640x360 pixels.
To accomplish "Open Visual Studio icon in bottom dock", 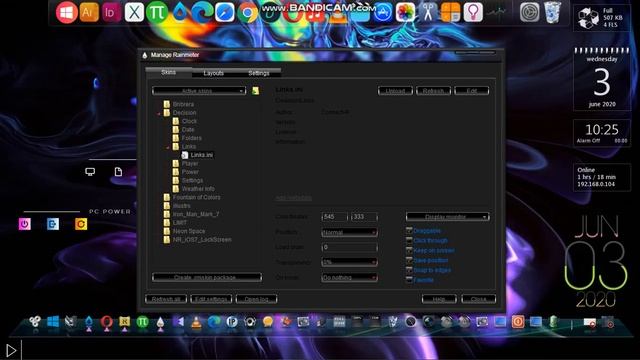I will (x=179, y=322).
